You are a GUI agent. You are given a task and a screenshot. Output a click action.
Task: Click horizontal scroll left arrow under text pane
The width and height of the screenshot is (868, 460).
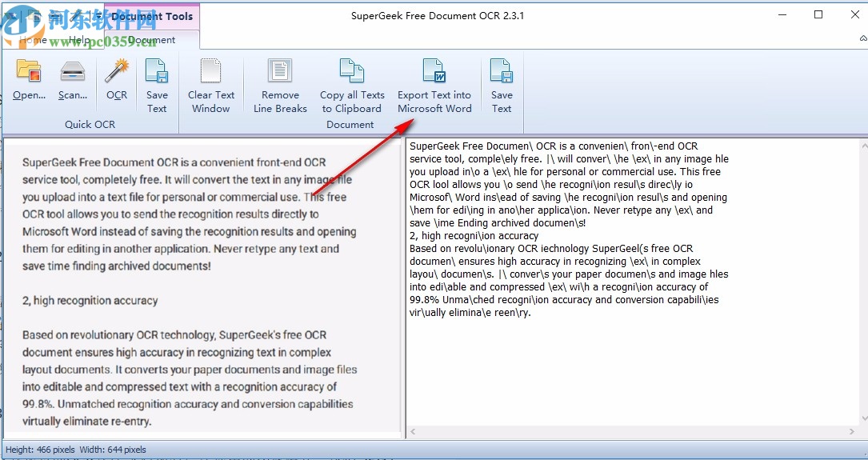[413, 431]
